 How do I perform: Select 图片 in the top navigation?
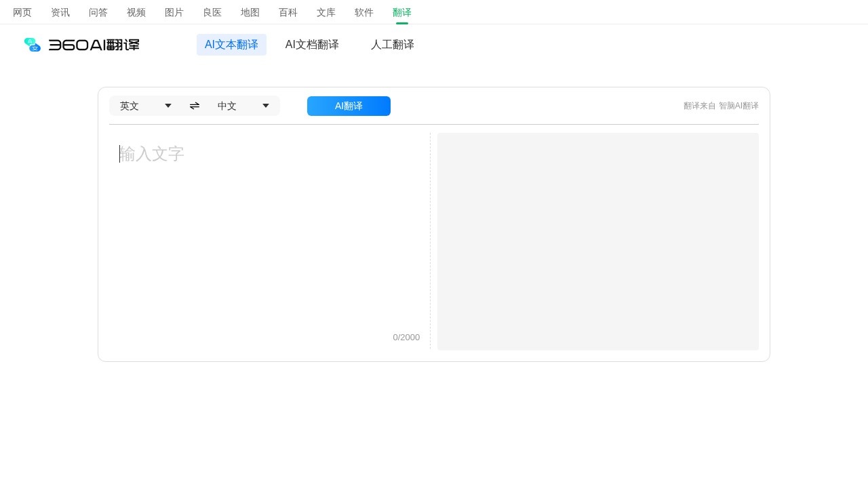click(x=174, y=12)
